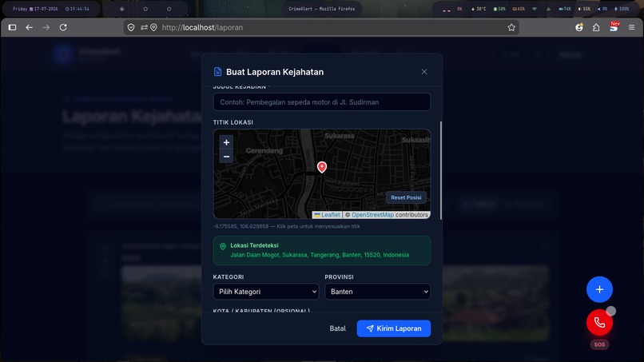This screenshot has height=362, width=644.
Task: Open the Provinsi dropdown showing Banten
Action: point(377,292)
